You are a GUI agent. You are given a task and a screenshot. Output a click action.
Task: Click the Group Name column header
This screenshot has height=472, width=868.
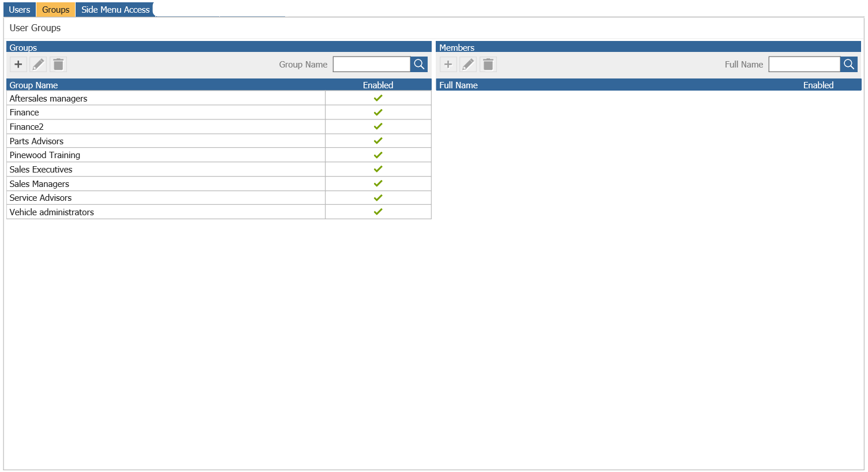point(33,84)
